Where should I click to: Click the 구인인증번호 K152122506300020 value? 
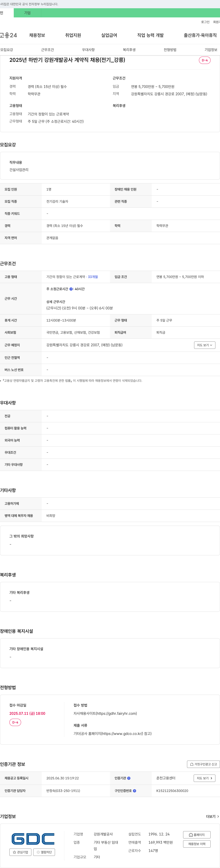172,791
